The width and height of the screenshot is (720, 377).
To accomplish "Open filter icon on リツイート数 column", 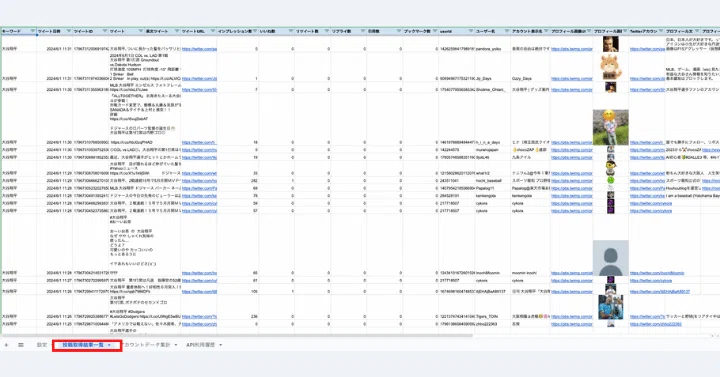I will (327, 31).
